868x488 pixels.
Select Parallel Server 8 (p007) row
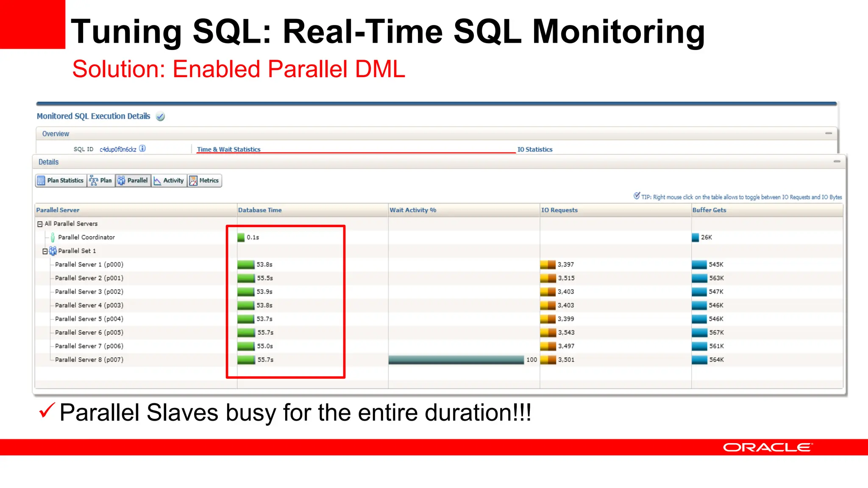[x=89, y=360]
